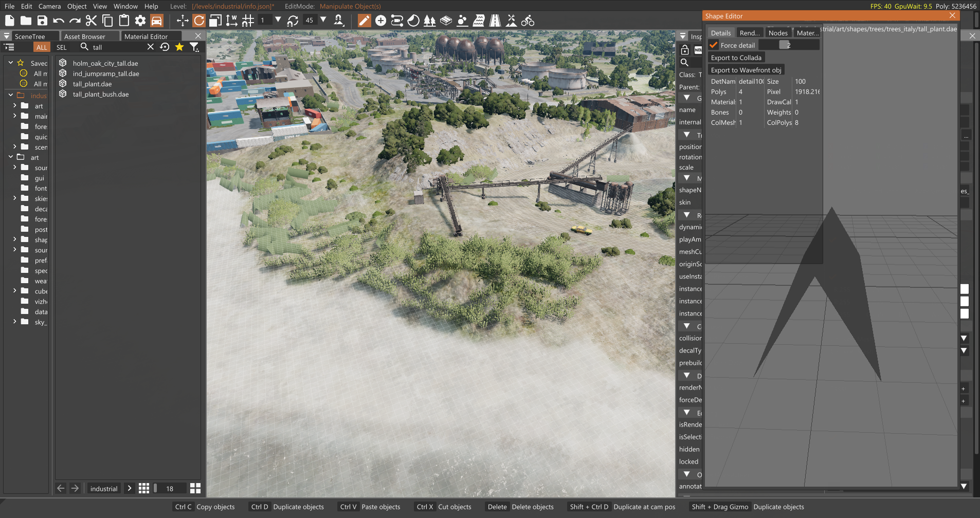Switch to the Material Editor tab
This screenshot has height=518, width=980.
pyautogui.click(x=146, y=36)
